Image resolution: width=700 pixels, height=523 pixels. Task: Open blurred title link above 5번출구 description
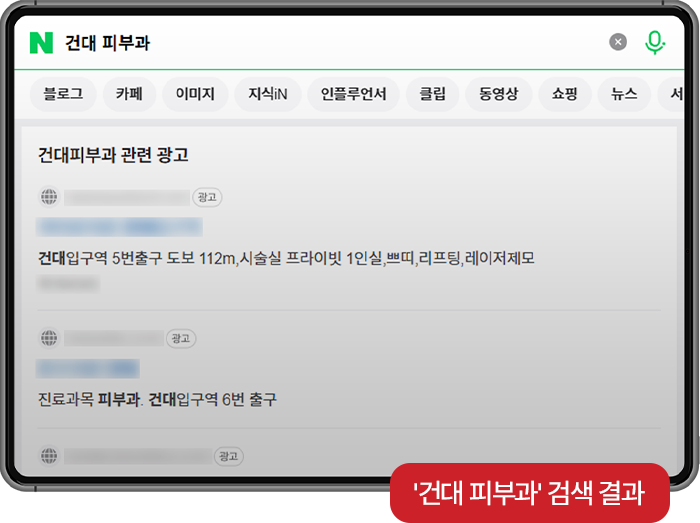click(x=119, y=227)
